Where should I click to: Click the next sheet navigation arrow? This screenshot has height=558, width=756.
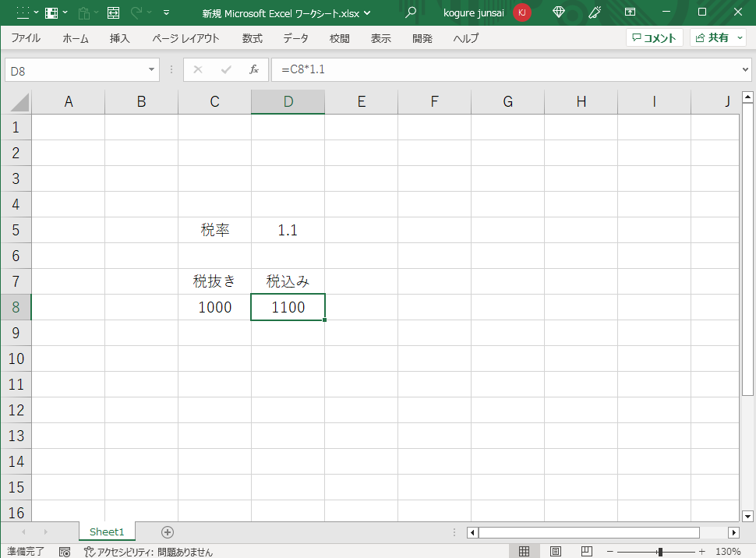[46, 532]
